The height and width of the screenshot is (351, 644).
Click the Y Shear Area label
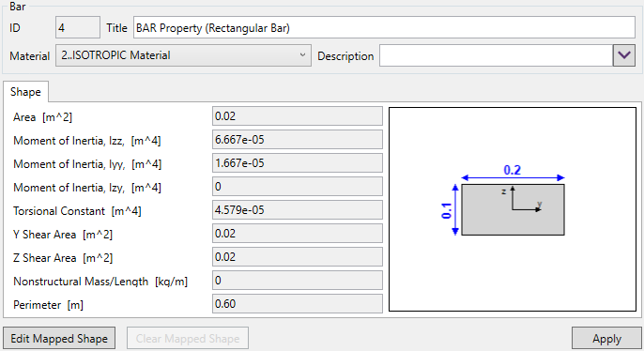(63, 234)
